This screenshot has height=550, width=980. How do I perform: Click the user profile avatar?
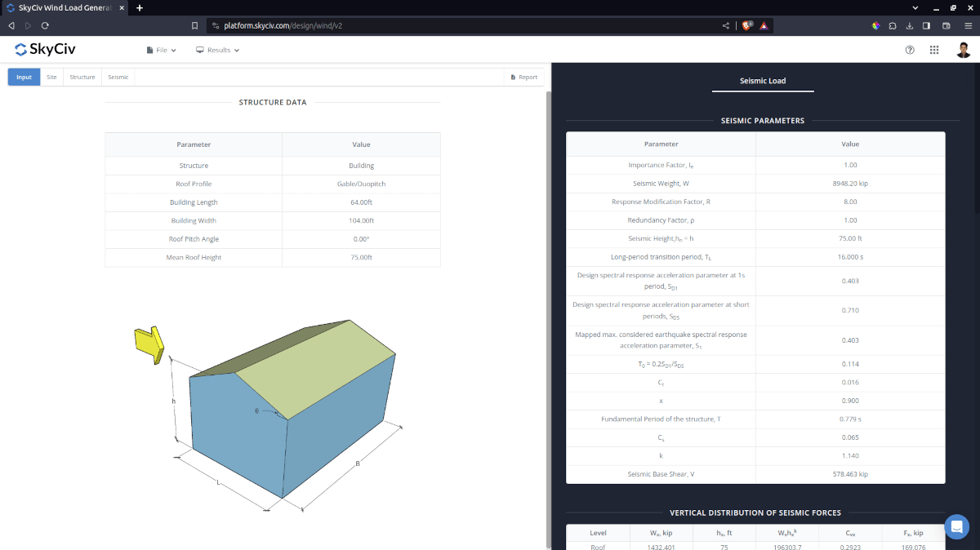(x=964, y=50)
